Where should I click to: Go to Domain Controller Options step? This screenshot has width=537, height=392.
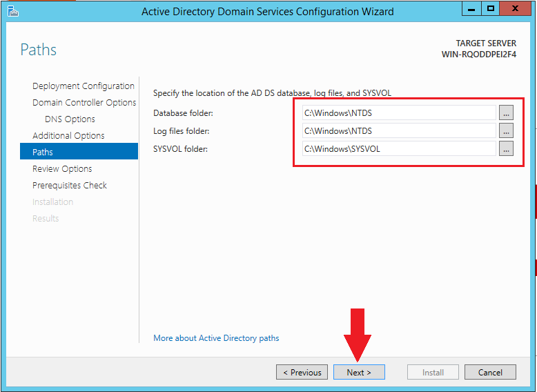[84, 103]
